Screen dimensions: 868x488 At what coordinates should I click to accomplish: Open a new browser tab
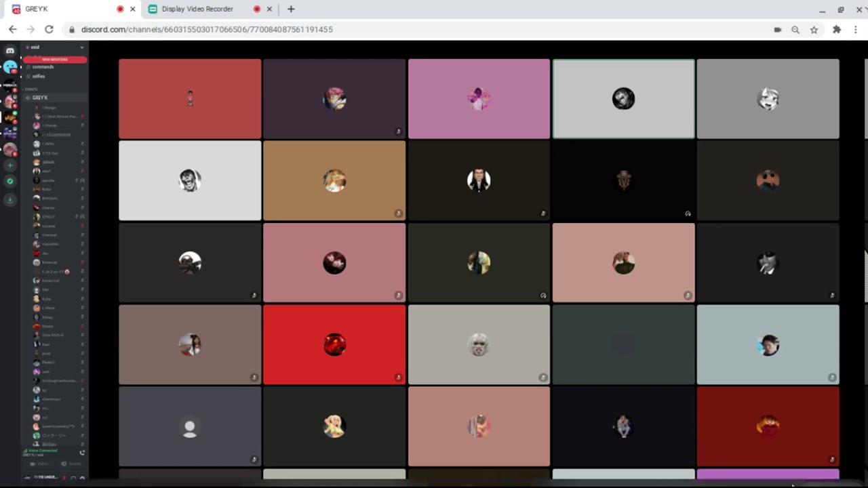[x=291, y=9]
